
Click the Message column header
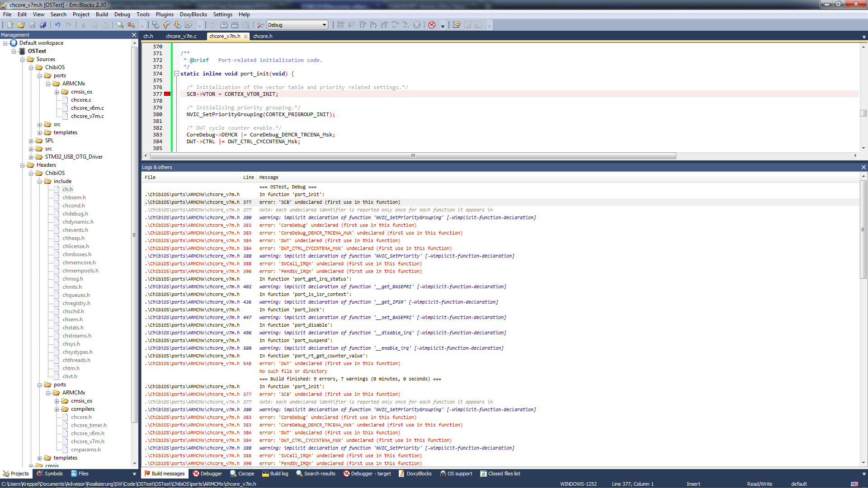pos(557,178)
